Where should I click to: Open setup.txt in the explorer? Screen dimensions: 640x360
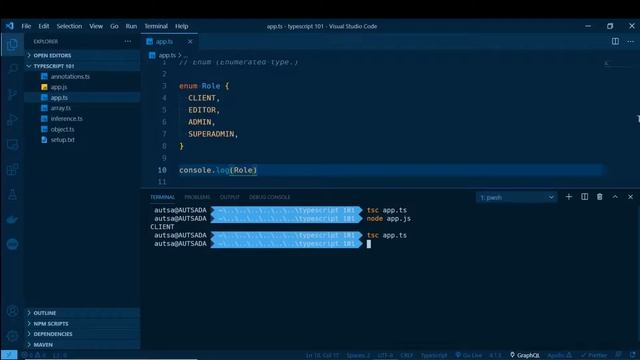tap(82, 140)
